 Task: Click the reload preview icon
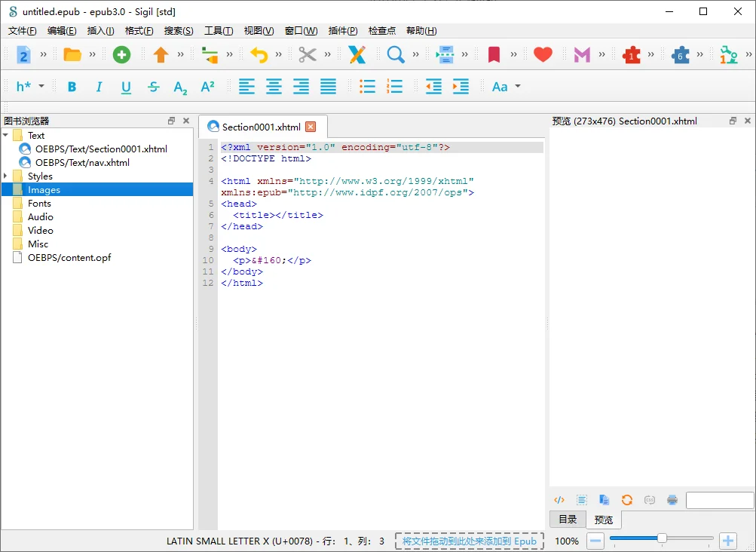627,500
